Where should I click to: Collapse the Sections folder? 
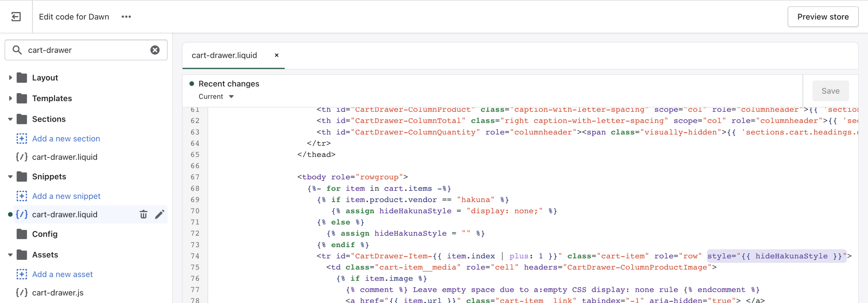[10, 119]
